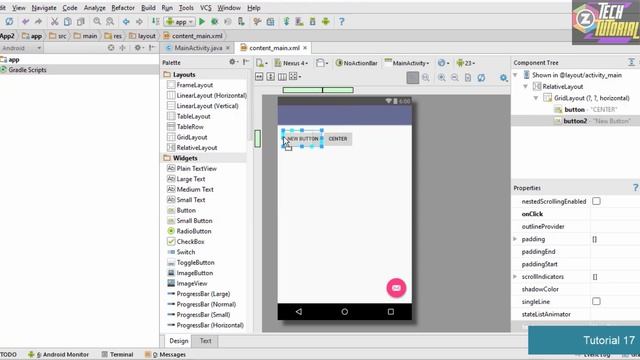Open the NoActionBar theme dropdown
Viewport: 640px width, 360px height.
[356, 63]
